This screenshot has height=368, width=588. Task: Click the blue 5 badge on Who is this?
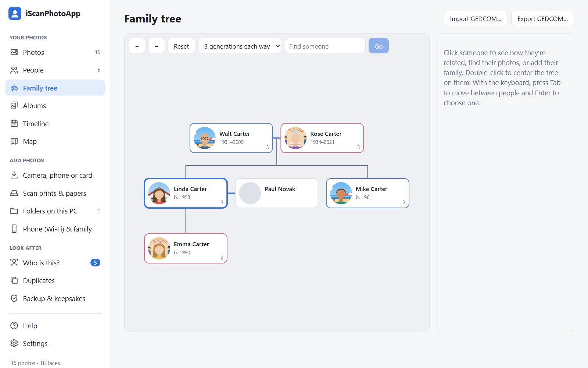click(x=95, y=263)
